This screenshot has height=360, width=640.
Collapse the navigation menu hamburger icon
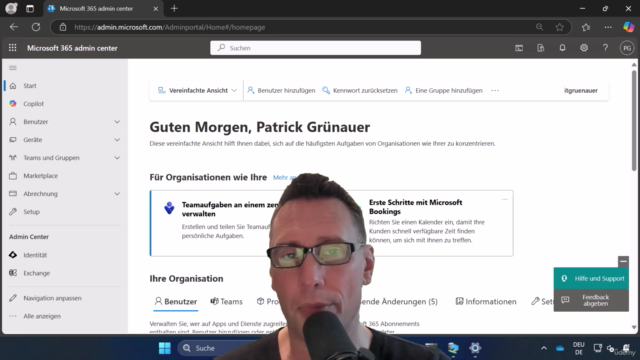point(13,68)
